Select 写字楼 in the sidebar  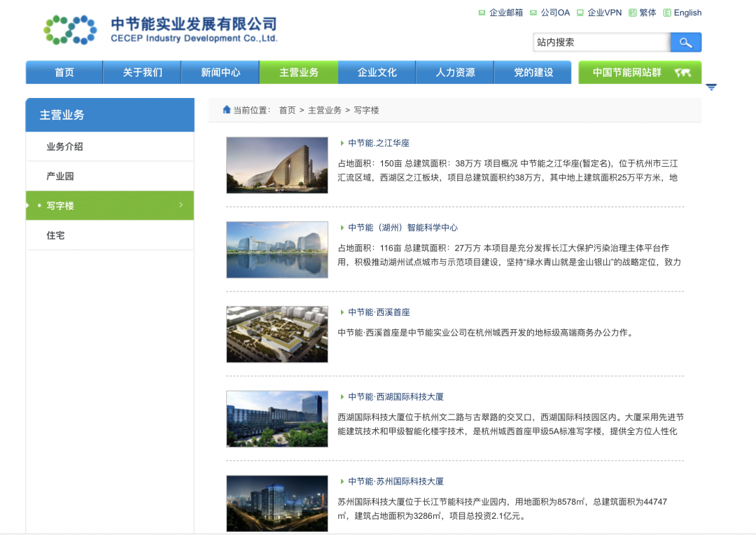(x=110, y=205)
